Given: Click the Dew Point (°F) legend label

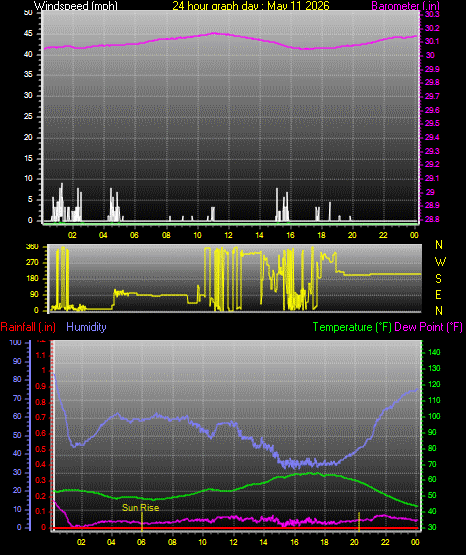Looking at the screenshot, I should [428, 327].
